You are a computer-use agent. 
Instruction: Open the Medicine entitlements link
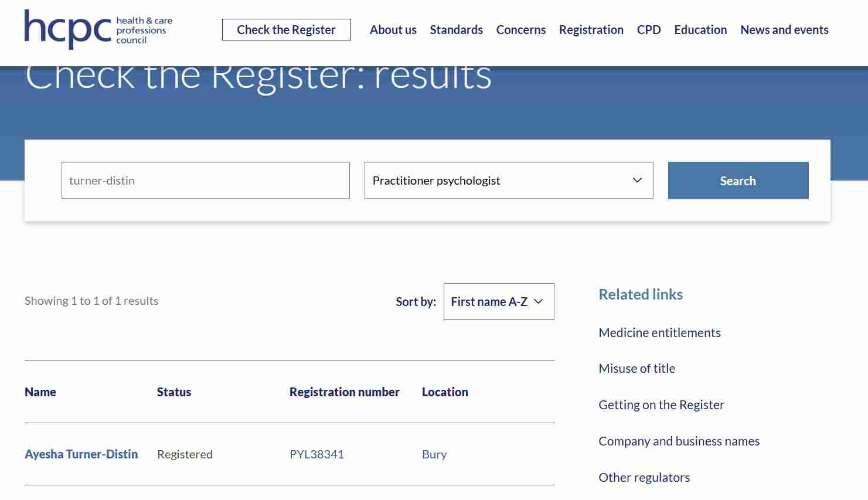pyautogui.click(x=659, y=333)
